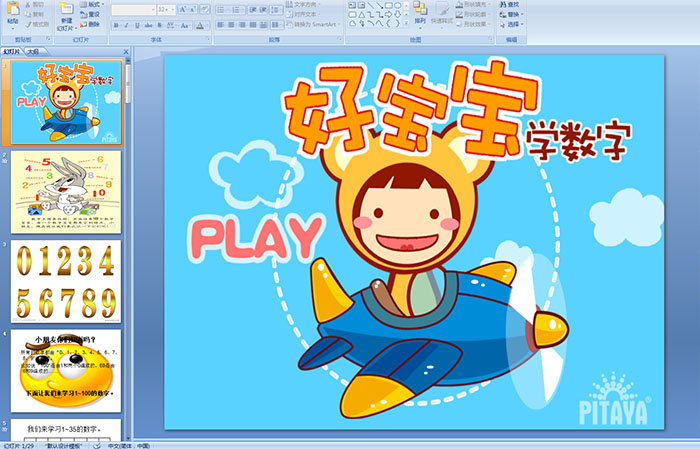Screen dimensions: 700x449
Task: Select slide 2 thumbnail with rabbit
Action: [x=66, y=192]
